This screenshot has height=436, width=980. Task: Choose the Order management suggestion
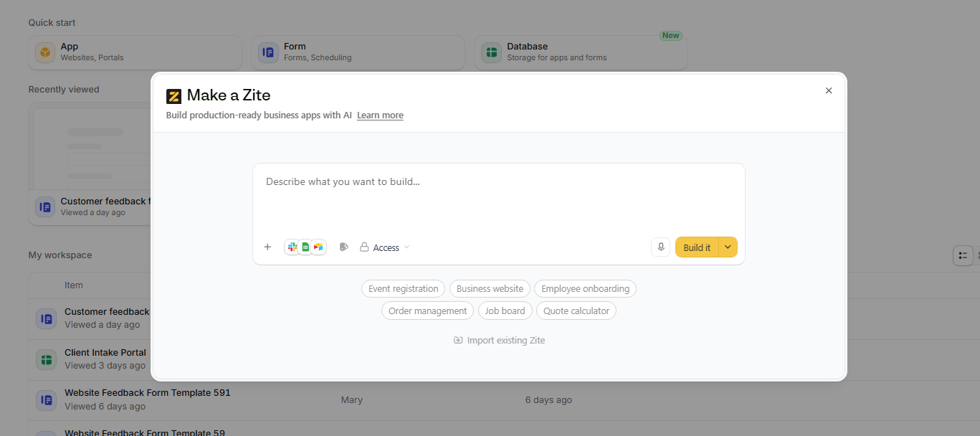(427, 311)
